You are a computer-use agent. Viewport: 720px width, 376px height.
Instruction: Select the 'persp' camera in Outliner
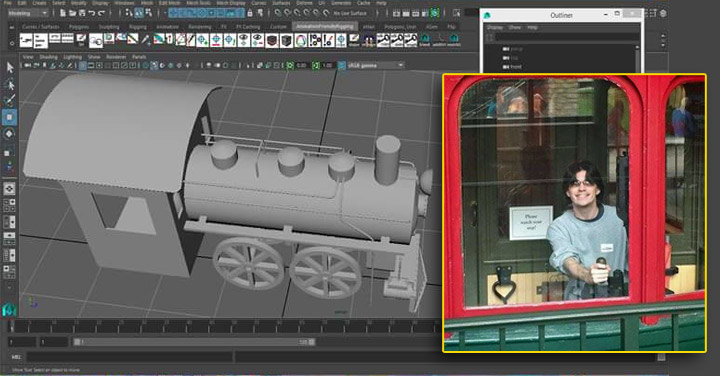516,49
